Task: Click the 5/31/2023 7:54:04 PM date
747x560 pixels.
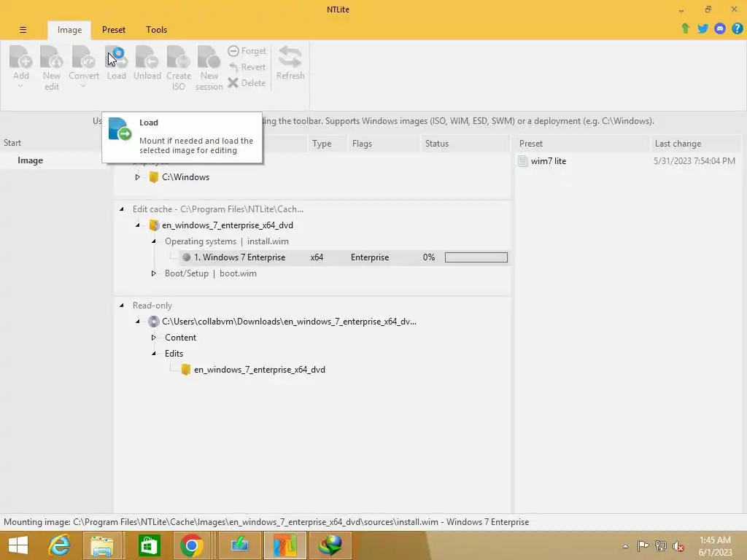Action: [x=694, y=161]
